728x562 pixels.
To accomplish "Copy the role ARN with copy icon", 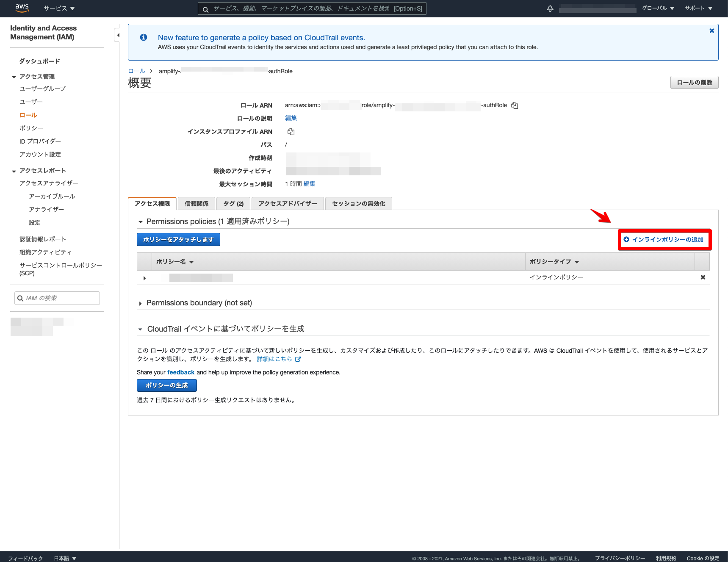I will [x=515, y=105].
